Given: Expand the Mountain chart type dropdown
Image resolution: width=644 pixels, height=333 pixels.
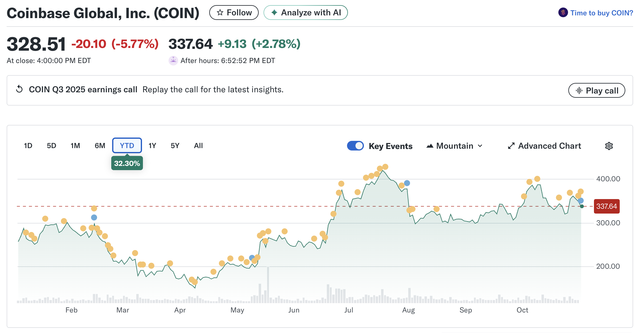Looking at the screenshot, I should point(455,146).
